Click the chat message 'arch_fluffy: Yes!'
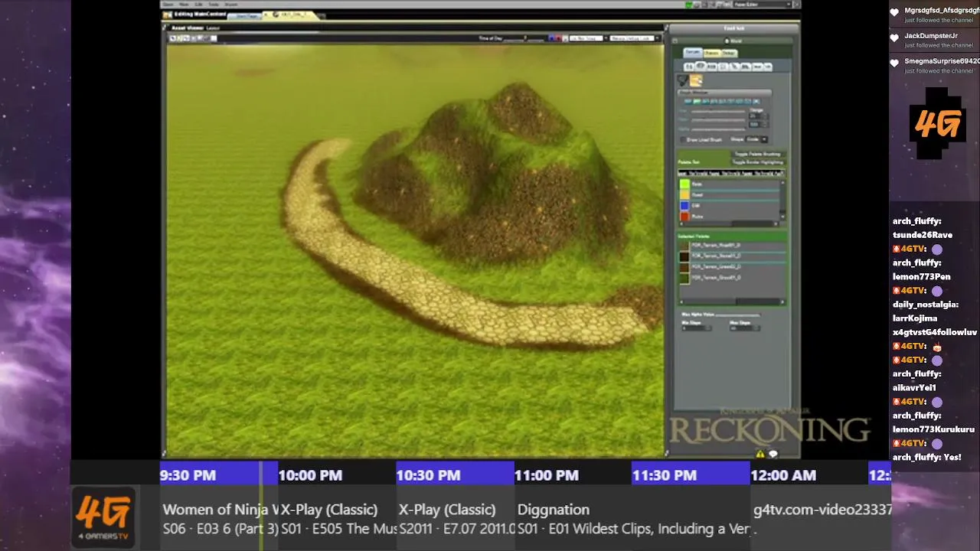 (x=926, y=458)
